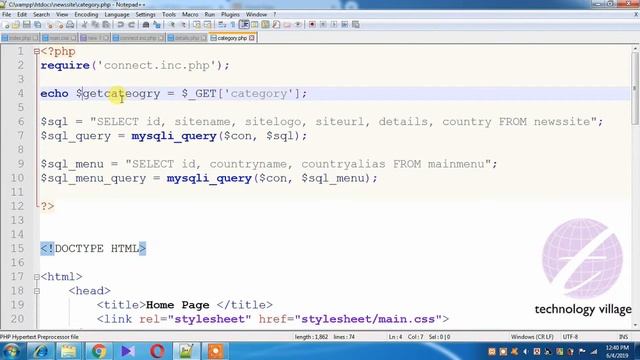
Task: Click the 'INS' status bar indicator
Action: click(x=623, y=337)
